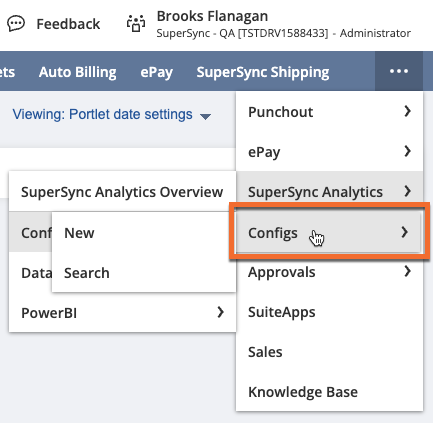Select ePay in the overflow dropdown menu
Image resolution: width=433 pixels, height=423 pixels.
coord(329,152)
